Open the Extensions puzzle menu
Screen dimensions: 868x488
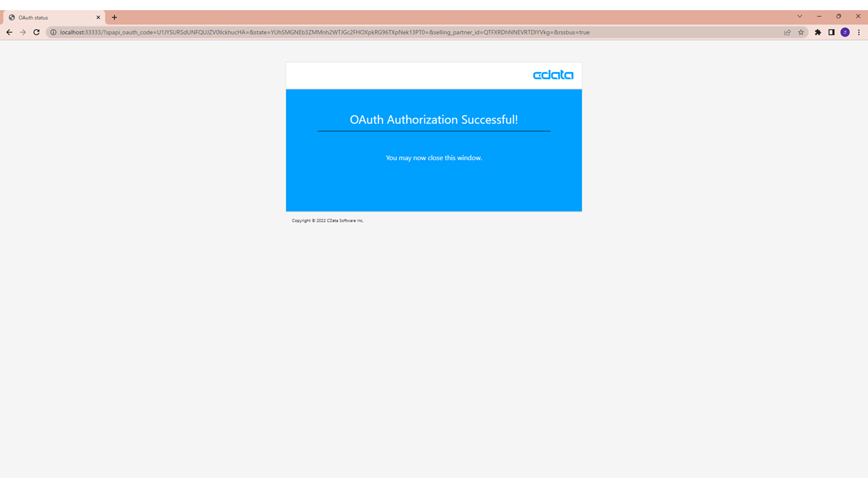tap(818, 32)
